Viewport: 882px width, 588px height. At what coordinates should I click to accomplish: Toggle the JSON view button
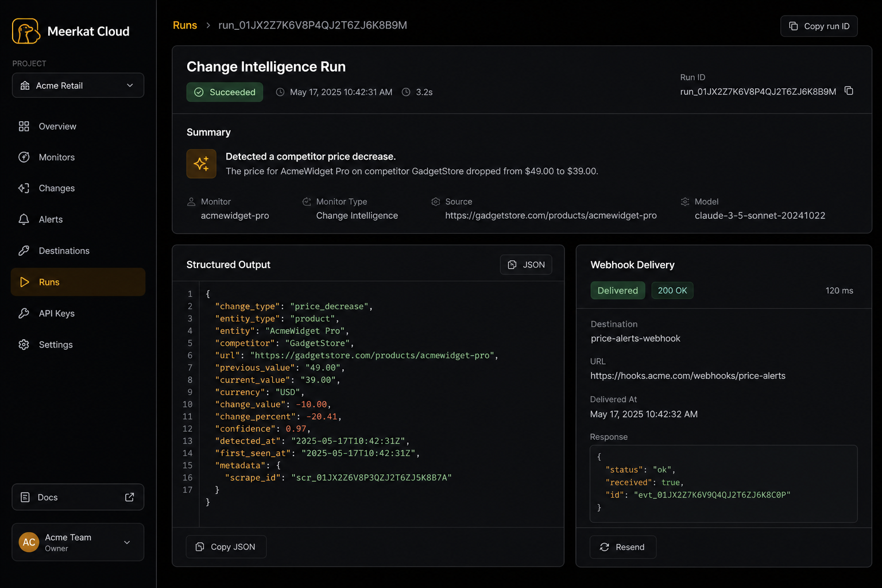pos(526,265)
